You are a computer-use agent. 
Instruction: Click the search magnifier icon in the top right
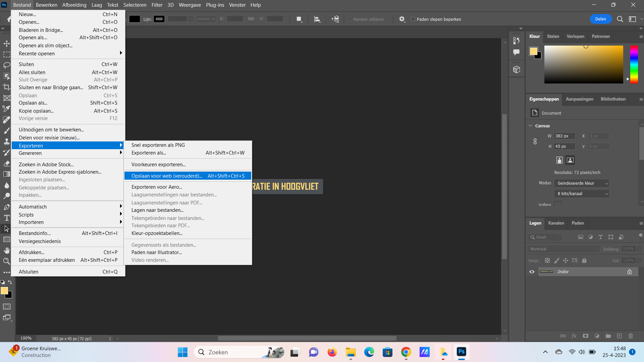coord(620,19)
